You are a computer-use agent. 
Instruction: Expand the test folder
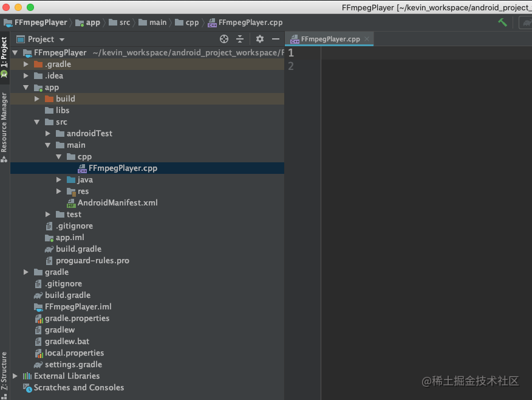click(47, 214)
